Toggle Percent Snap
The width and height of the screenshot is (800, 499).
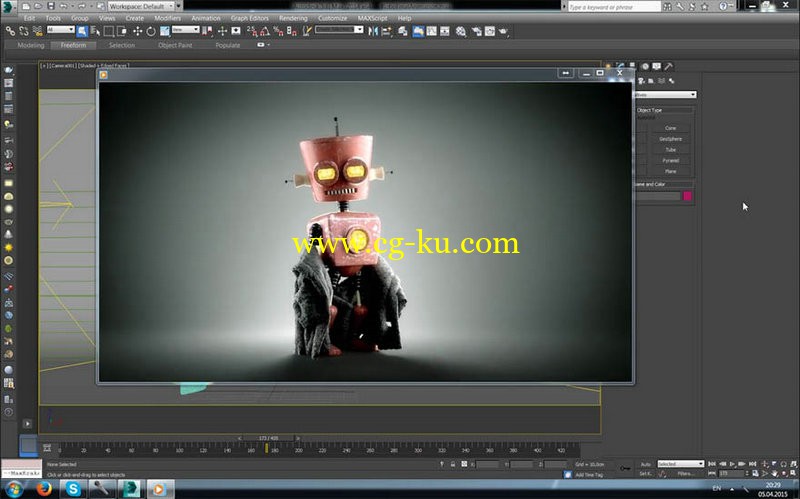coord(278,31)
